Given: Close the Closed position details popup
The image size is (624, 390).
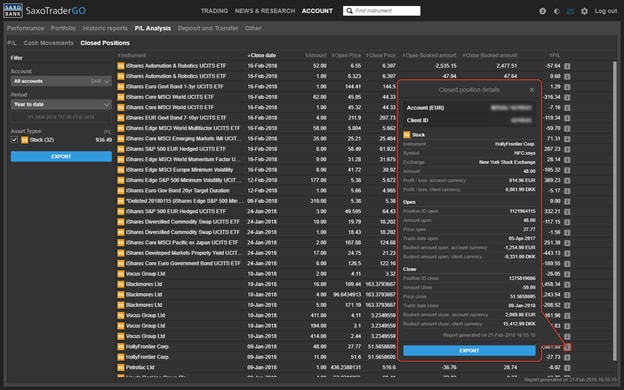Looking at the screenshot, I should point(532,90).
